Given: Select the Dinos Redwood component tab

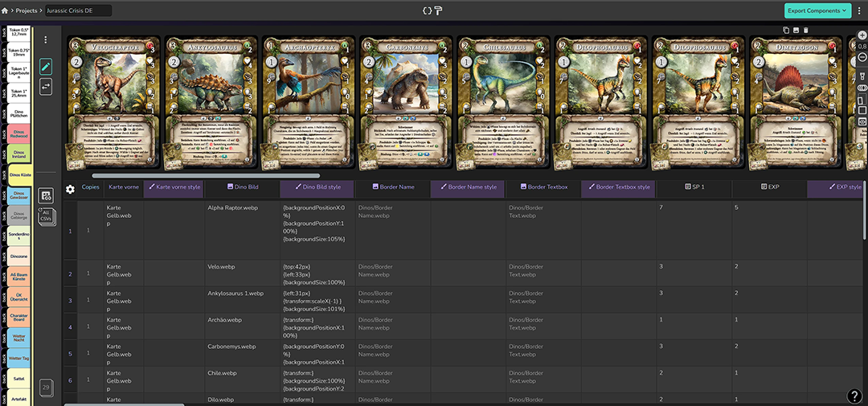Looking at the screenshot, I should click(x=18, y=134).
